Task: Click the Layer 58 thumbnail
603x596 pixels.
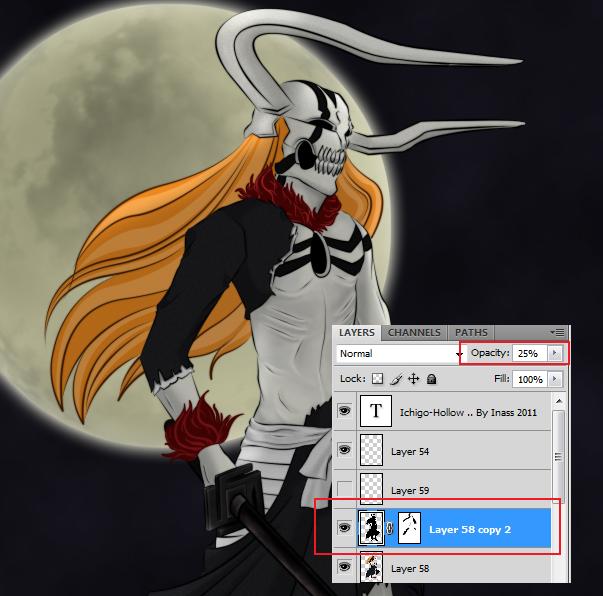Action: (371, 567)
